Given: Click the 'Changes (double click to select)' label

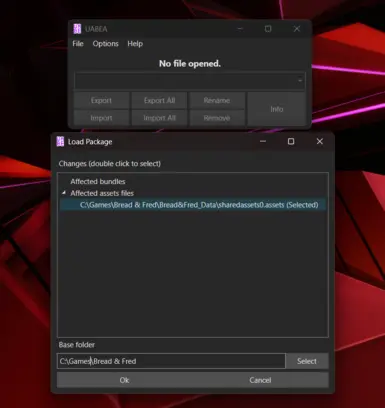Looking at the screenshot, I should tap(110, 164).
